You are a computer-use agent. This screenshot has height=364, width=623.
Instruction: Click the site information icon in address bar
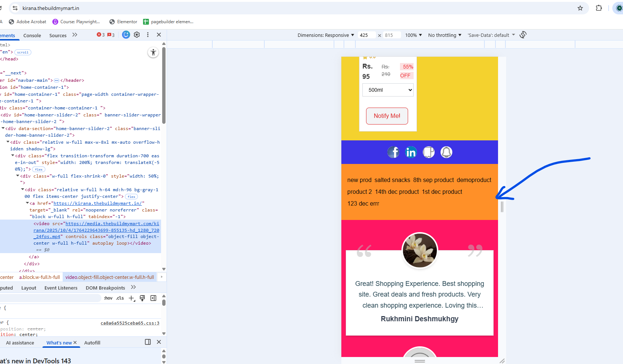click(15, 8)
